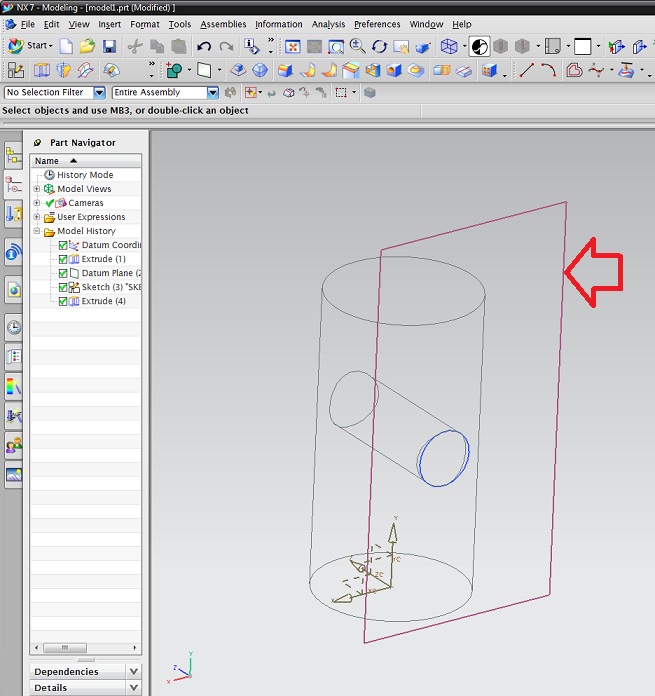Expand the Model Views node

37,189
